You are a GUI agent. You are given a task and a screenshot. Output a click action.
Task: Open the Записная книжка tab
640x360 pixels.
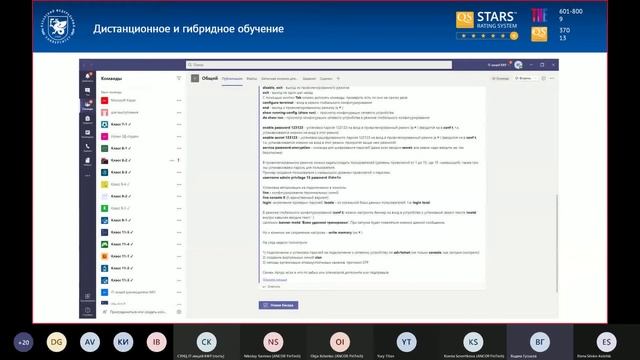(279, 78)
